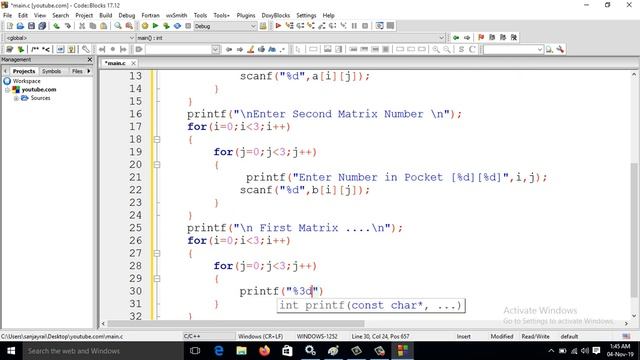This screenshot has height=360, width=640.
Task: Click the Run to cursor debug icon
Action: coord(289,26)
